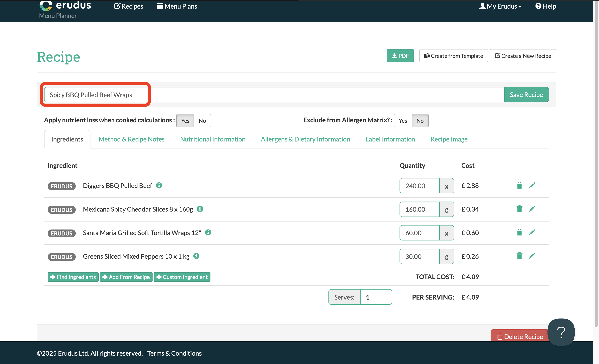Edit Mexicana Spicy Cheddar Slices ingredient with pencil

[x=532, y=209]
